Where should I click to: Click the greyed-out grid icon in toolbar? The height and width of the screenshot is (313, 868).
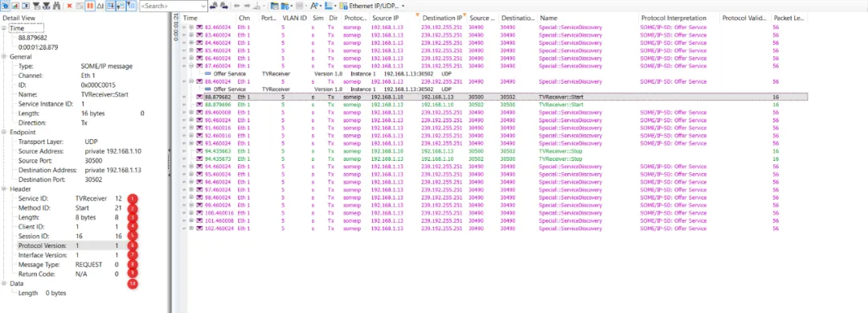pos(299,6)
